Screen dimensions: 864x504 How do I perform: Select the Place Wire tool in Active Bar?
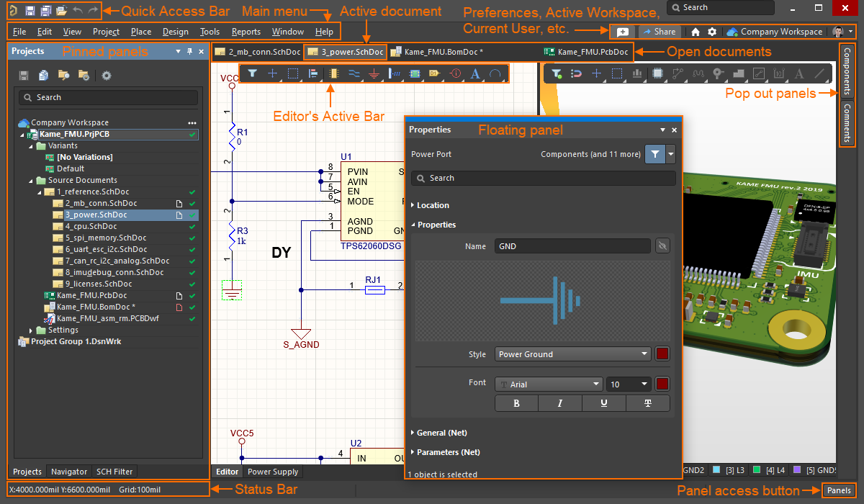click(x=354, y=73)
